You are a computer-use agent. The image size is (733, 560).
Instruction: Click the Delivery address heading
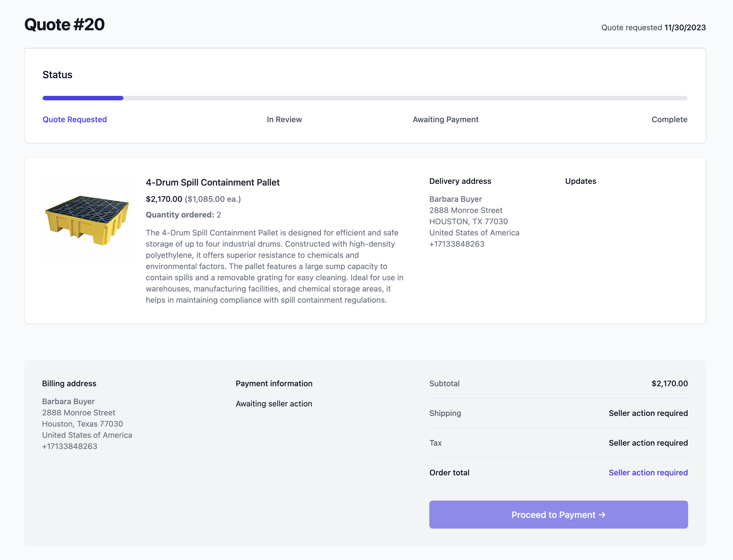[460, 181]
